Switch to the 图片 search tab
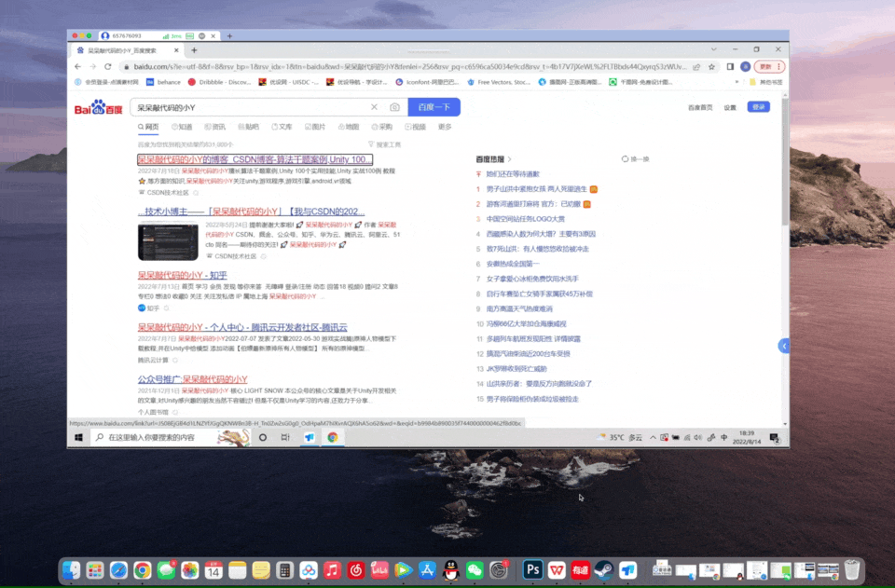This screenshot has width=895, height=588. pos(314,126)
